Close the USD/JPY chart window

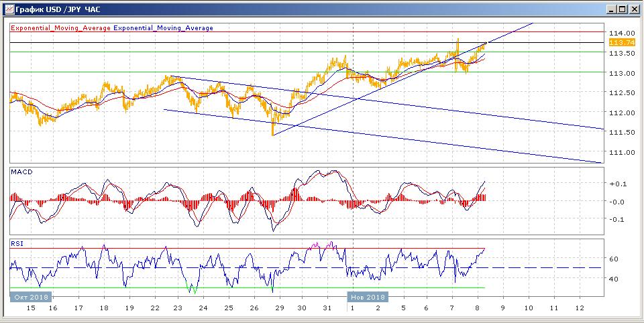click(633, 9)
